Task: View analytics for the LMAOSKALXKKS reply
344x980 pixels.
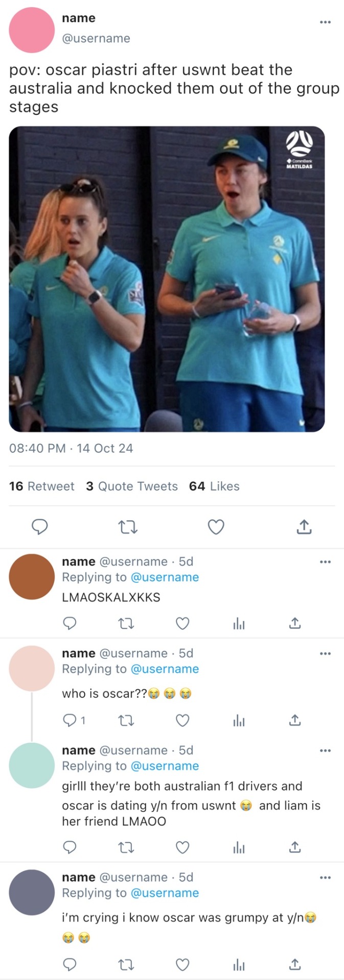Action: coord(239,623)
